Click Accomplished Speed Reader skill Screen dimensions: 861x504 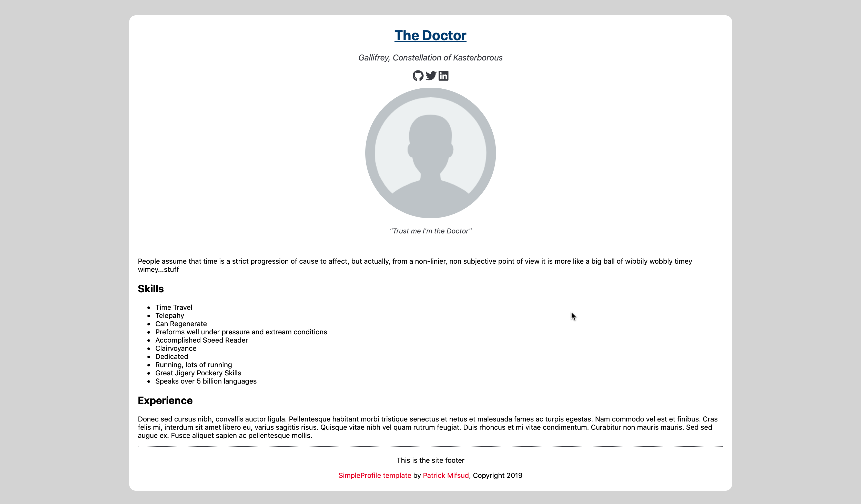coord(201,340)
